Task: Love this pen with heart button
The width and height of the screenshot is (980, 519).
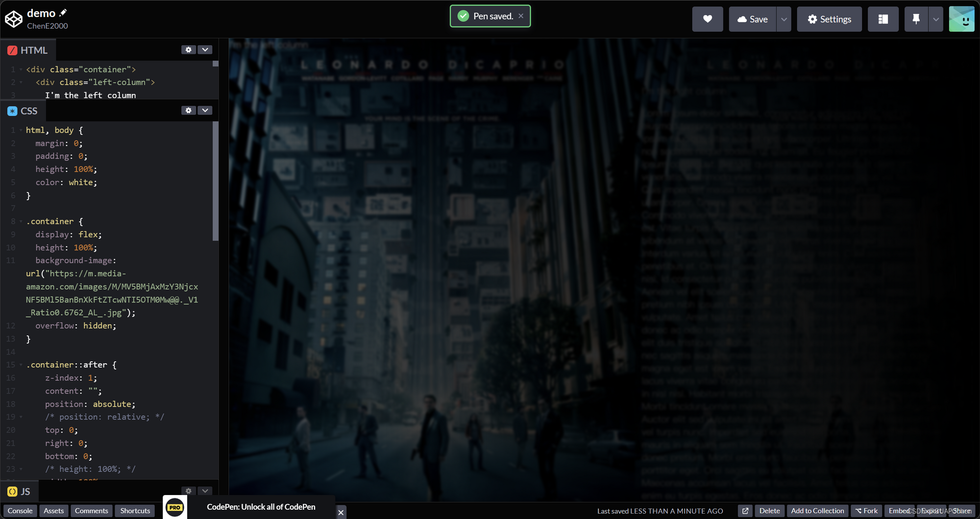Action: pyautogui.click(x=708, y=19)
